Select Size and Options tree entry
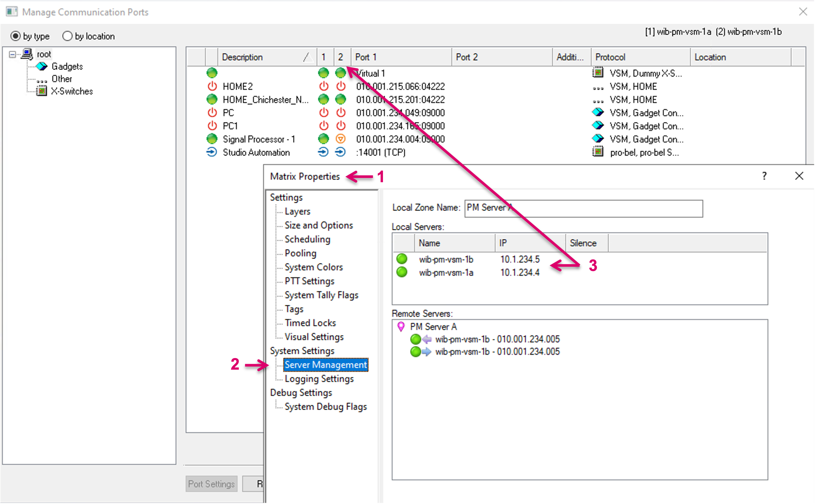815x504 pixels. (x=318, y=225)
